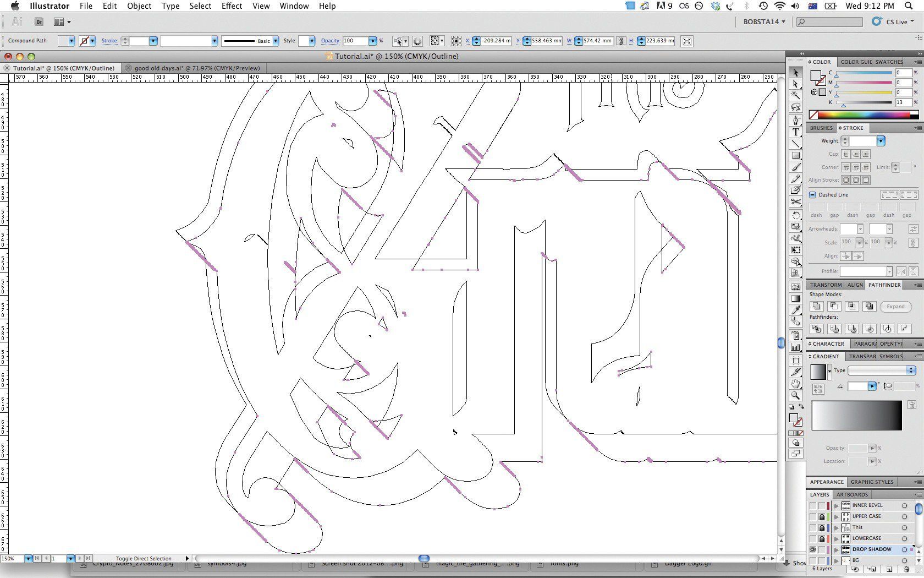The image size is (924, 578).
Task: Select the Artboard tool
Action: (796, 361)
